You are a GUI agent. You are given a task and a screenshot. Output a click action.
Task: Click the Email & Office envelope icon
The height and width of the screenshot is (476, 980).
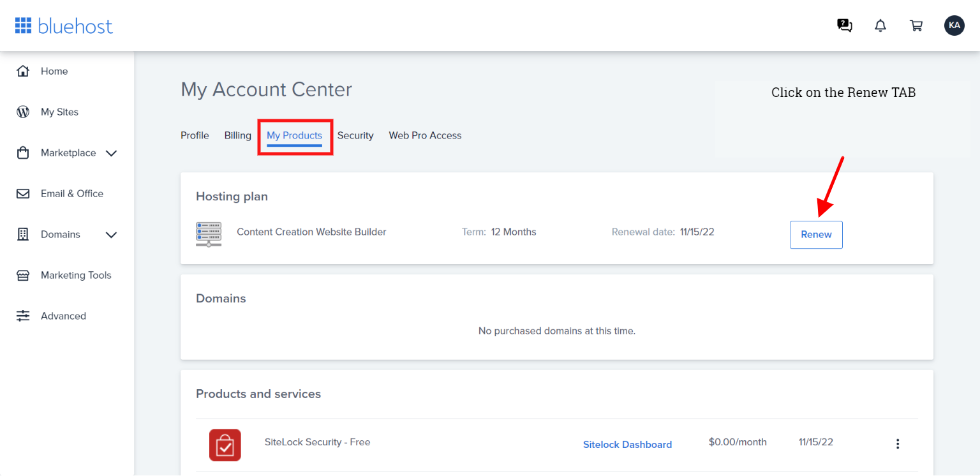coord(23,193)
